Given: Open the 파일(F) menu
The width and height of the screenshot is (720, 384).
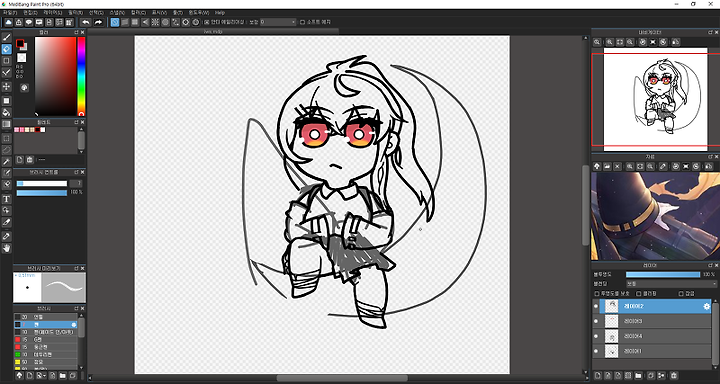Looking at the screenshot, I should click(x=10, y=12).
